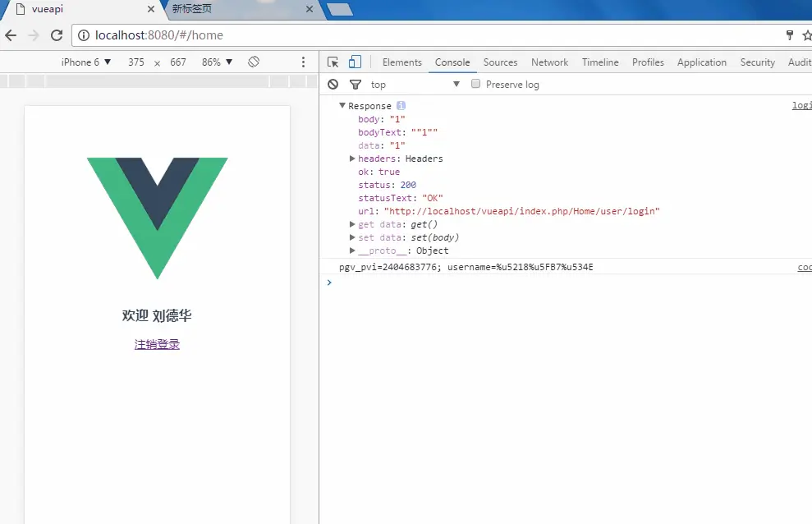Viewport: 812px width, 524px height.
Task: Click the ok: true line
Action: 378,172
